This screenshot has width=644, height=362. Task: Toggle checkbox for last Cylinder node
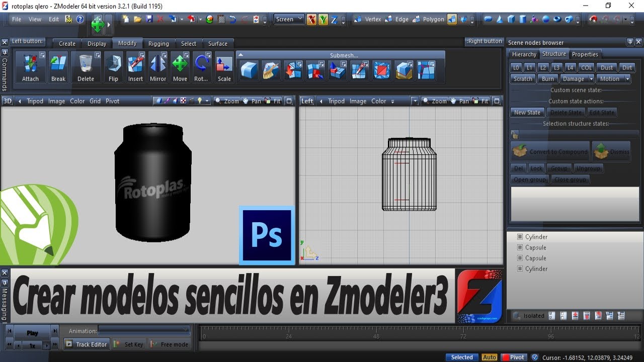click(520, 268)
